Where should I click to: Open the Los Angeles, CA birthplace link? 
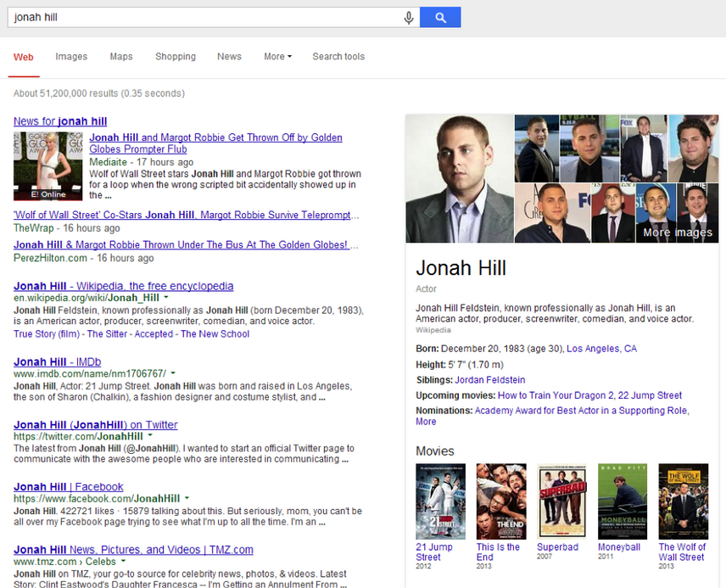pos(601,349)
